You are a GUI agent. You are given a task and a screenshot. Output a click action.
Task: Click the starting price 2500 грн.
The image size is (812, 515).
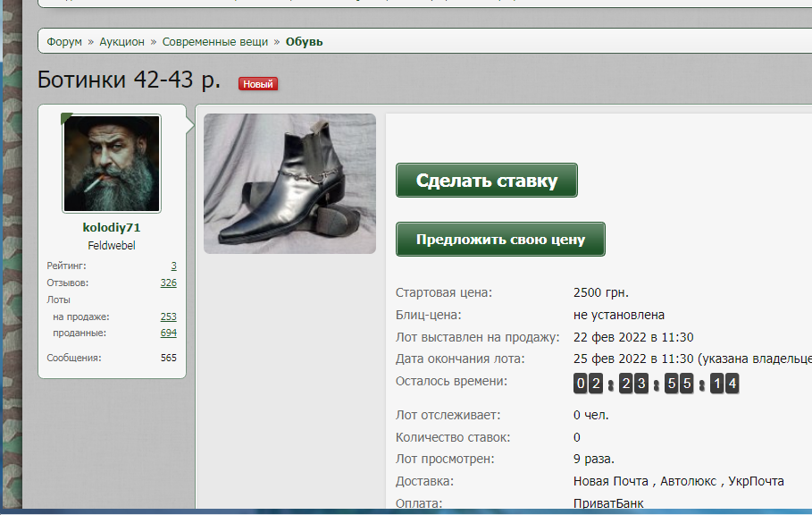(600, 292)
